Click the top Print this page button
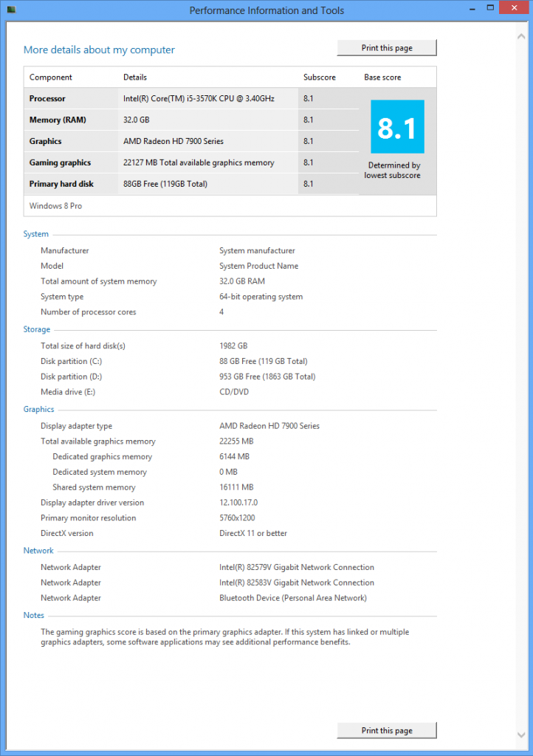Image resolution: width=533 pixels, height=756 pixels. tap(387, 48)
